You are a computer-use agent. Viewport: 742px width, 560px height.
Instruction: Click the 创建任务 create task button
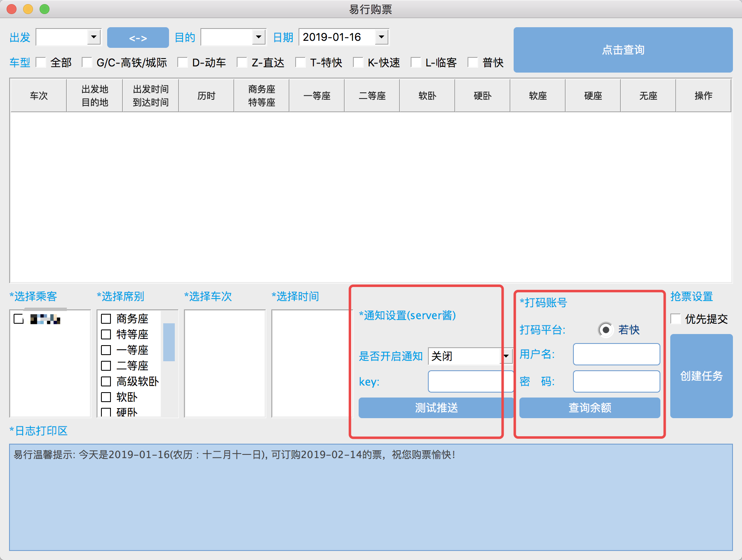[702, 376]
